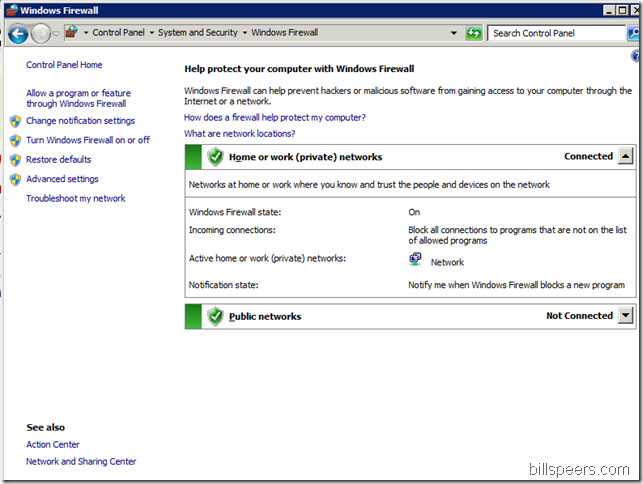Open Turn Windows Firewall on or off
The image size is (643, 484).
(88, 140)
